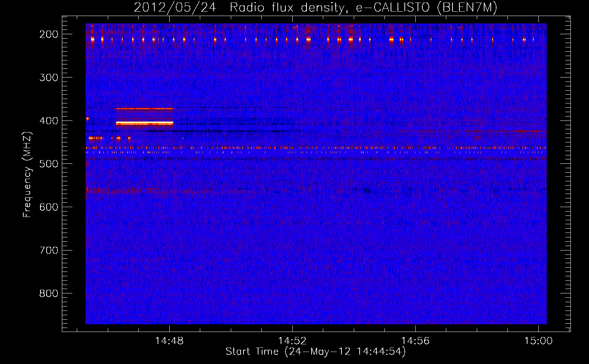
Task: Click the 14:48 time tick label
Action: [x=170, y=341]
